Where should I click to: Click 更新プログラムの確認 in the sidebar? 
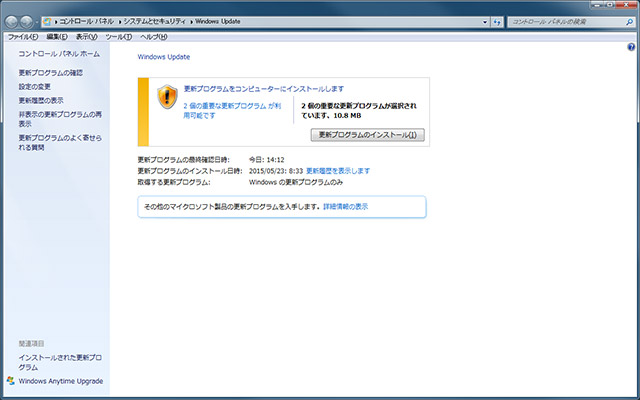pos(50,73)
